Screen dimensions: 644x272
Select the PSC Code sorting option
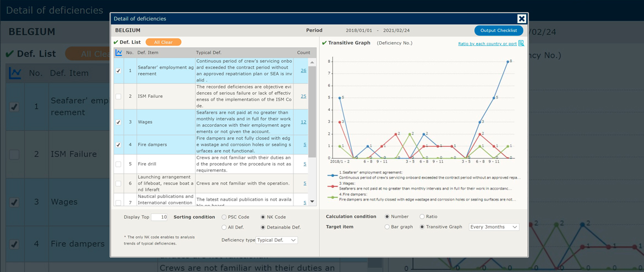coord(224,217)
